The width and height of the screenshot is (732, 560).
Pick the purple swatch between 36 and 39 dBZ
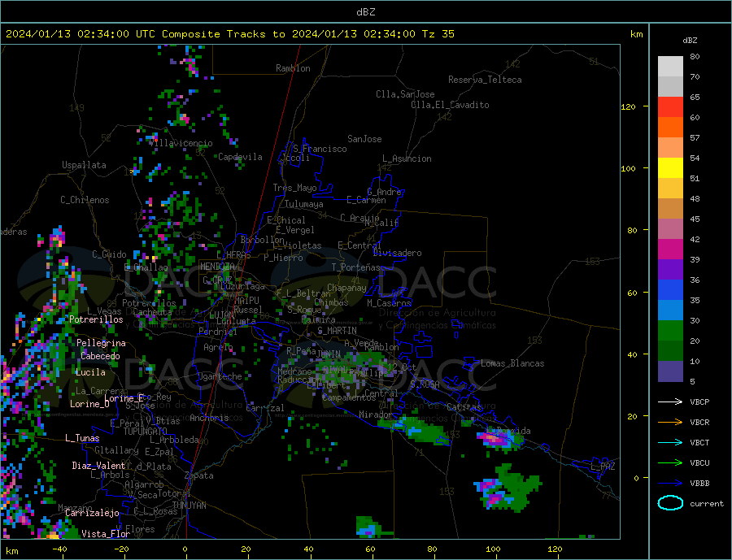670,270
